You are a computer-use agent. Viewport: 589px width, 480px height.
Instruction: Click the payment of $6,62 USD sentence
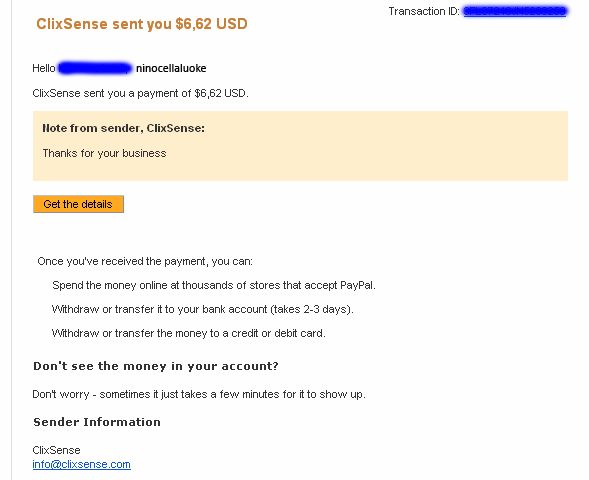tap(140, 93)
